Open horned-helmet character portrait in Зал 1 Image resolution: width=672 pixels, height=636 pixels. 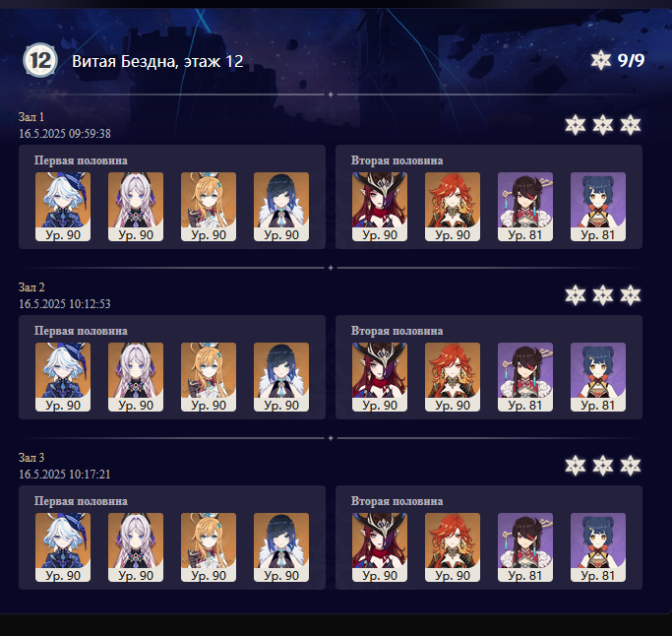(380, 207)
